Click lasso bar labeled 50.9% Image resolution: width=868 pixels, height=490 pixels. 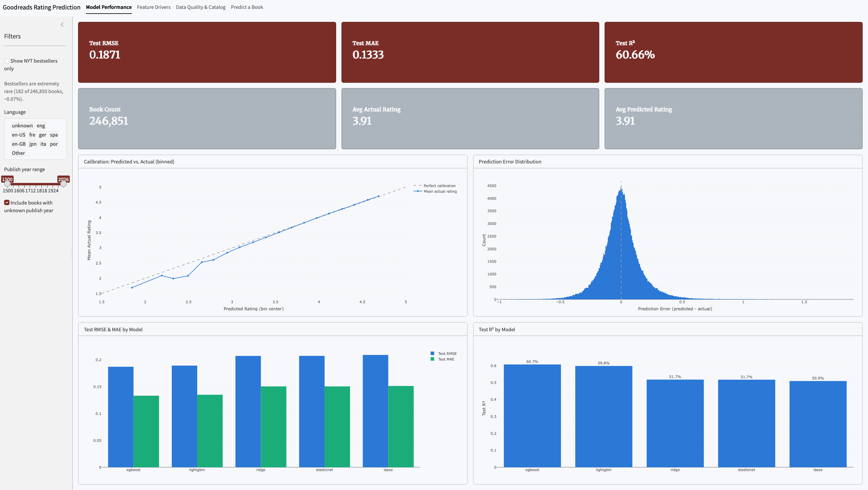(x=818, y=424)
